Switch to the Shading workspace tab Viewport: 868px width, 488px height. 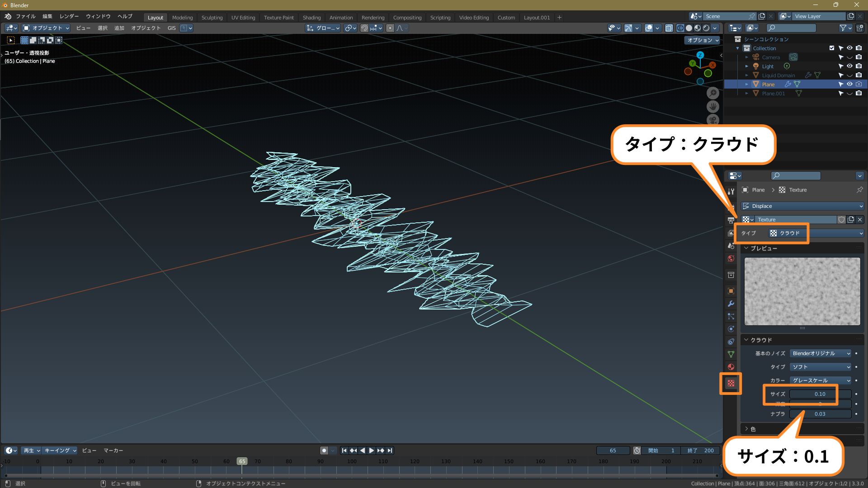point(311,18)
